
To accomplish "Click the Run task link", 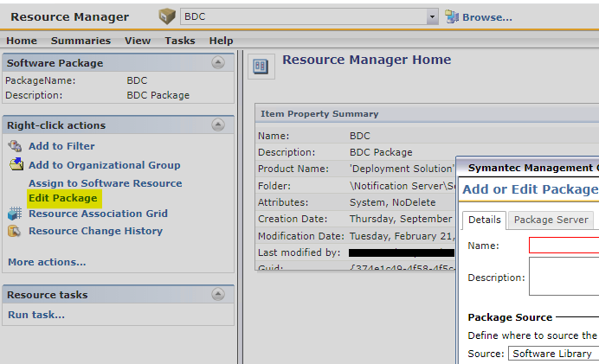I will (36, 315).
